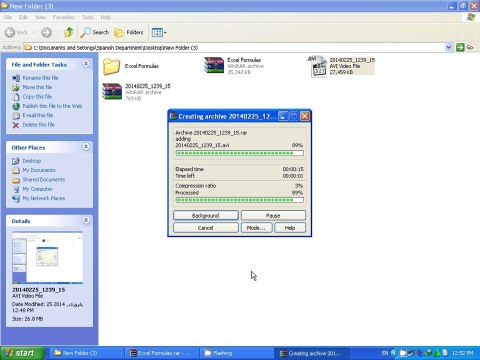Open the File menu
This screenshot has width=480, height=360.
[x=8, y=17]
